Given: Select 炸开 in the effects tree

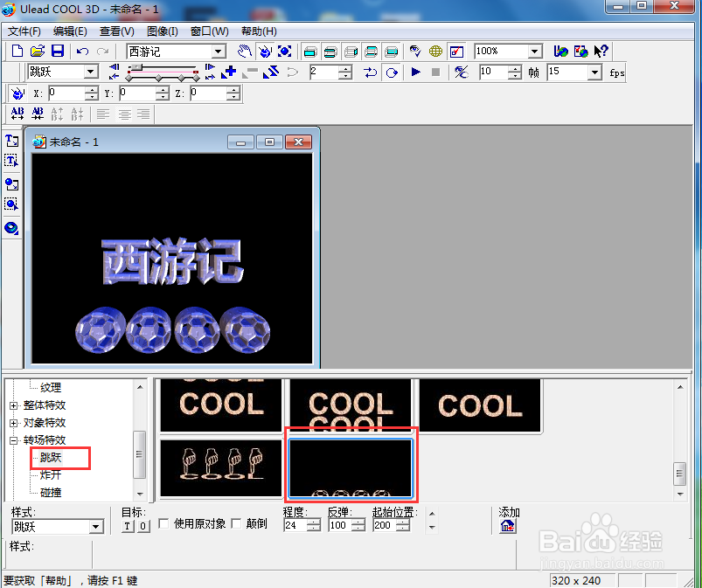Looking at the screenshot, I should 51,474.
